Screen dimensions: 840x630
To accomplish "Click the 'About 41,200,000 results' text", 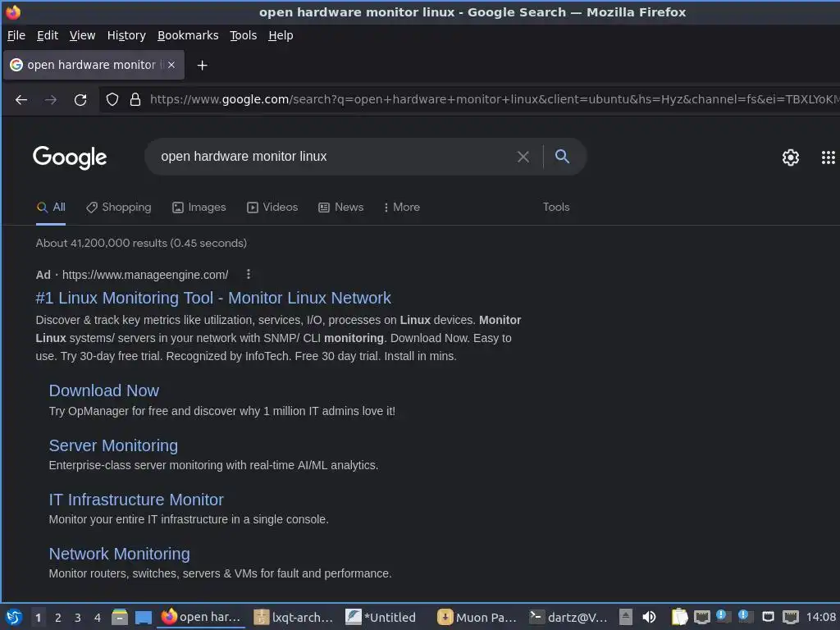I will (141, 243).
